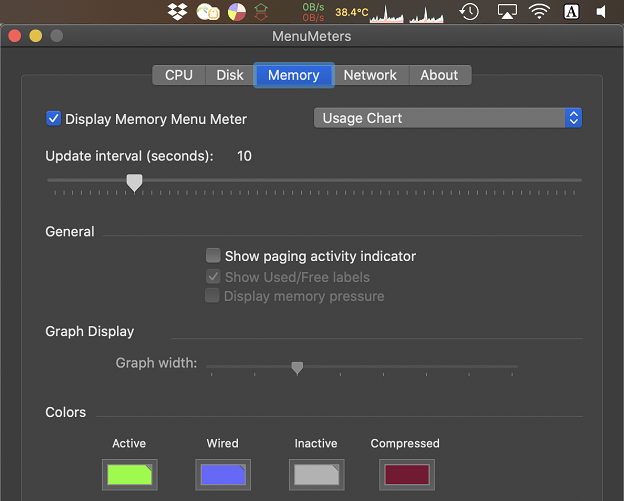The height and width of the screenshot is (501, 624).
Task: Open the Wi-Fi menu
Action: [x=539, y=12]
